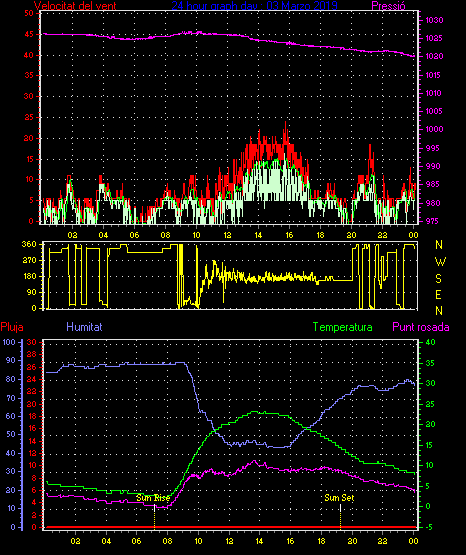
Task: Click the 50 value on wind speed axis
Action: 29,13
